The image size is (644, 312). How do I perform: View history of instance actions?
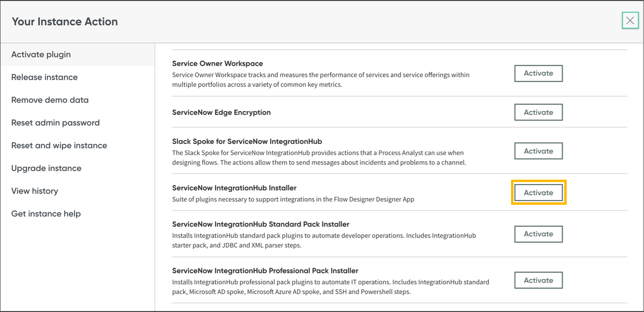click(34, 190)
